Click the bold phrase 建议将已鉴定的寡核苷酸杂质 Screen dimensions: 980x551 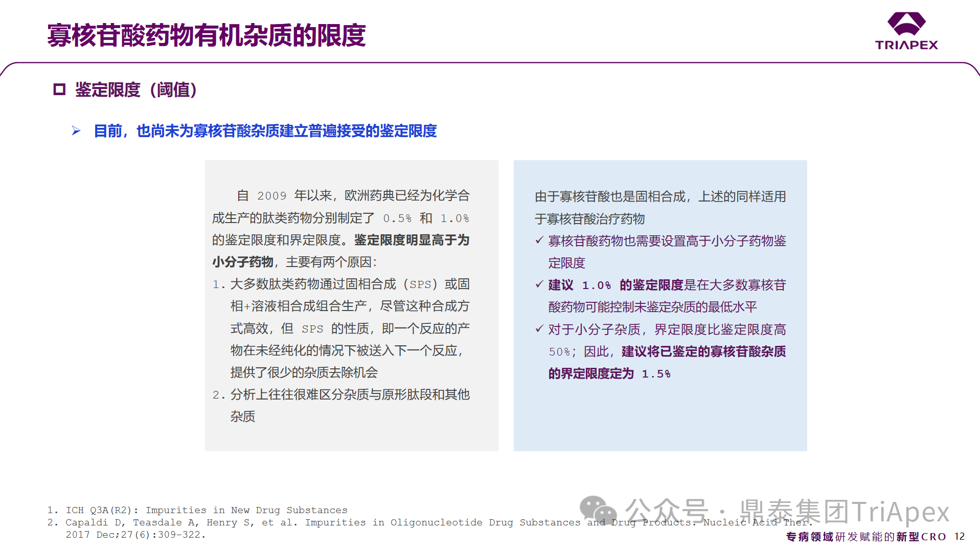pyautogui.click(x=703, y=351)
